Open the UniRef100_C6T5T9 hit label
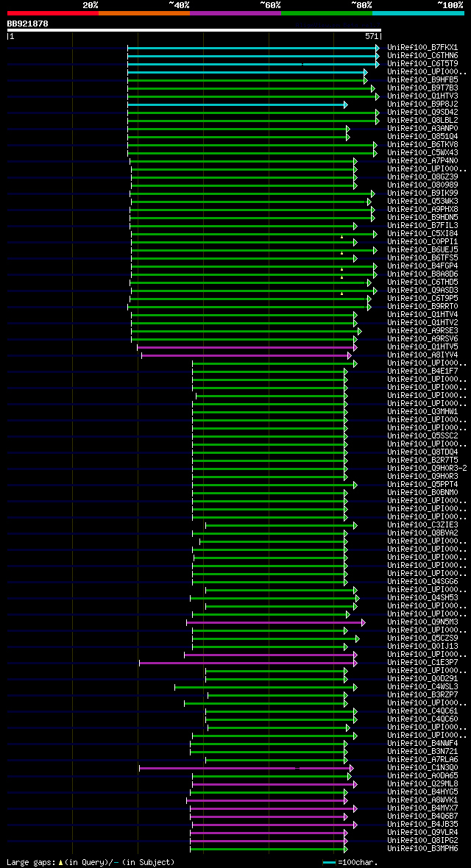This screenshot has width=471, height=868. (422, 64)
